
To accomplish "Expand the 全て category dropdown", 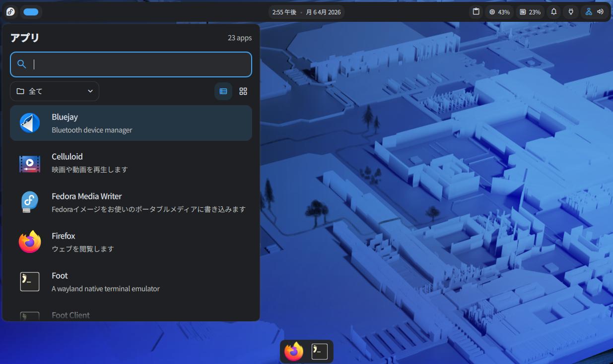I will (x=55, y=91).
